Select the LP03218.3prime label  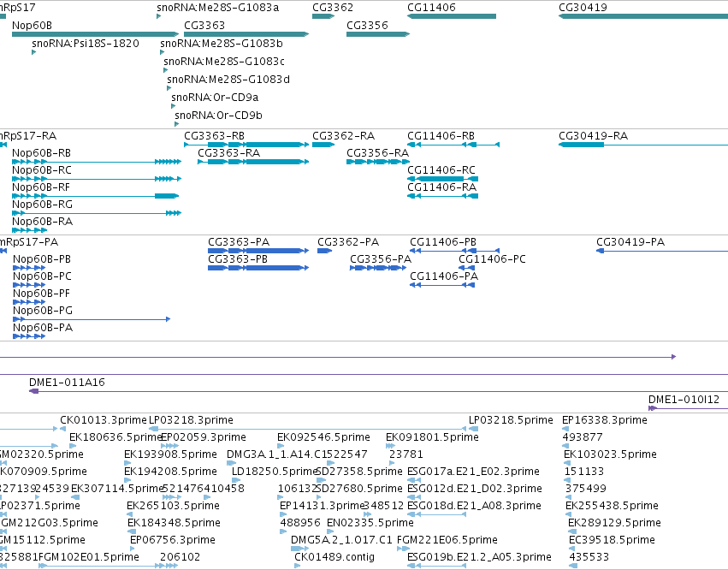coord(191,420)
